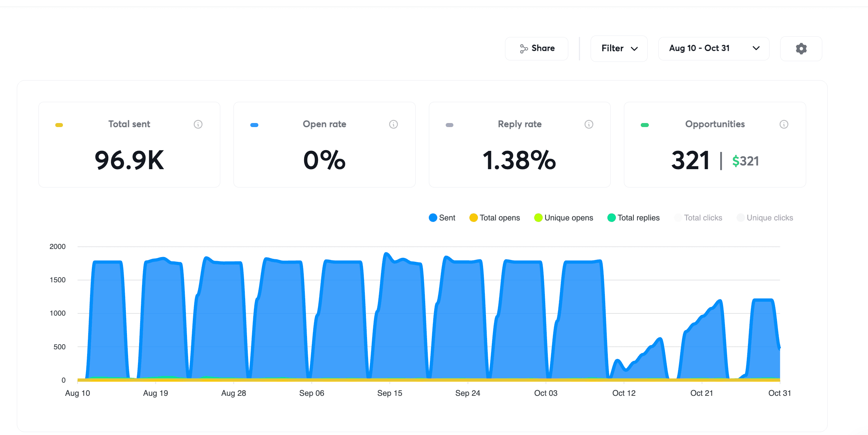Enable the Total clicks legend series
Image resolution: width=868 pixels, height=435 pixels.
698,218
